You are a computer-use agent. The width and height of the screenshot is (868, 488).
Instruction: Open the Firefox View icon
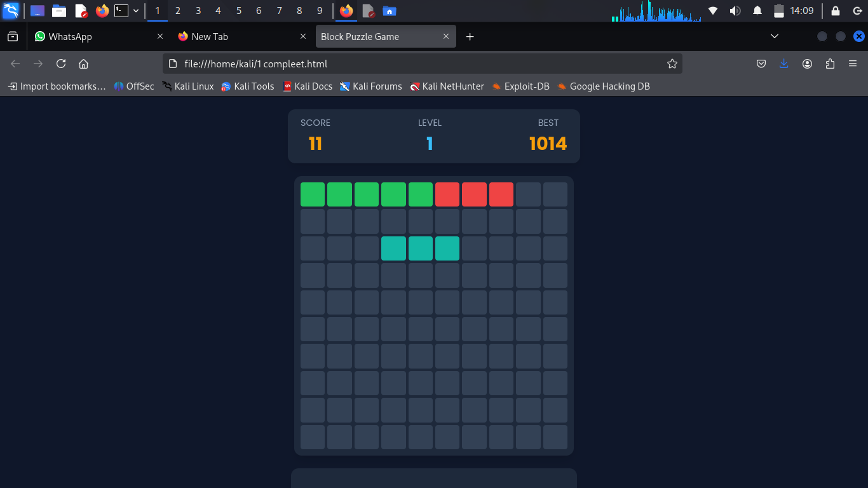[13, 37]
